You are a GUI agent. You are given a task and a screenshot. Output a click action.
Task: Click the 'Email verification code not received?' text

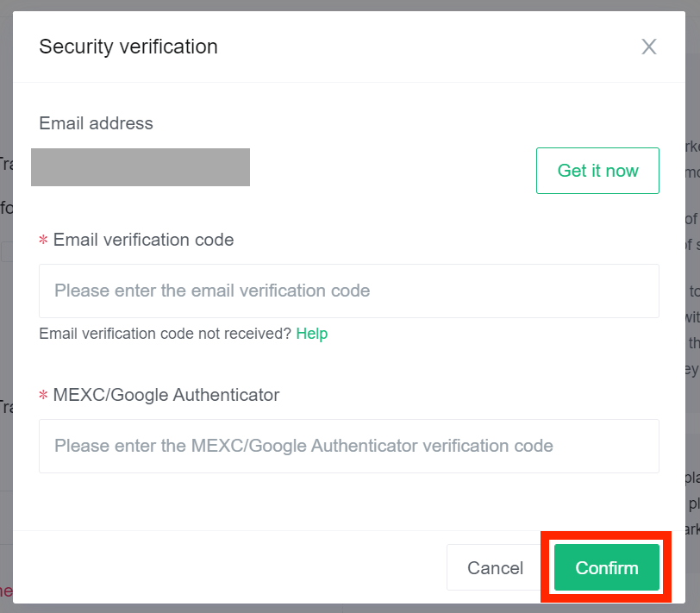tap(165, 334)
